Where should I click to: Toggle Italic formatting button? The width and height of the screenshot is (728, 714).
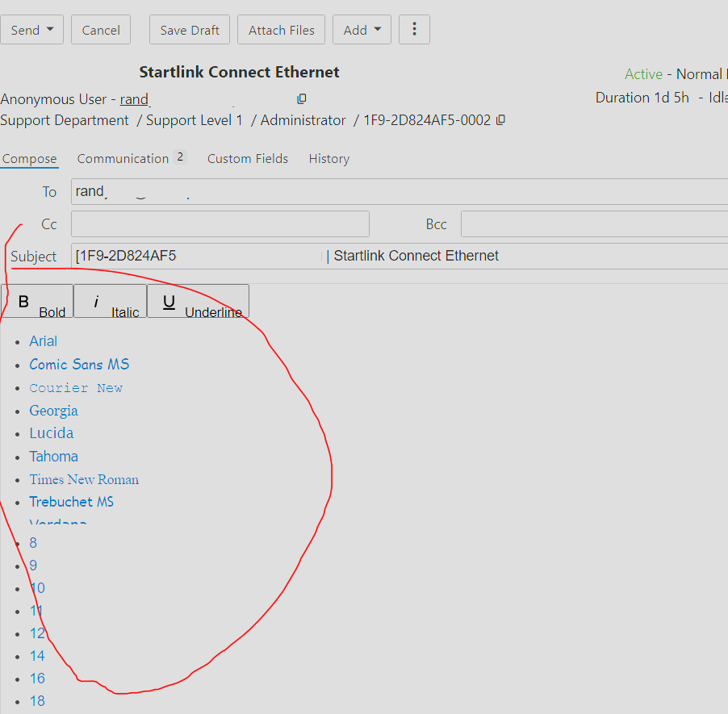pyautogui.click(x=110, y=302)
